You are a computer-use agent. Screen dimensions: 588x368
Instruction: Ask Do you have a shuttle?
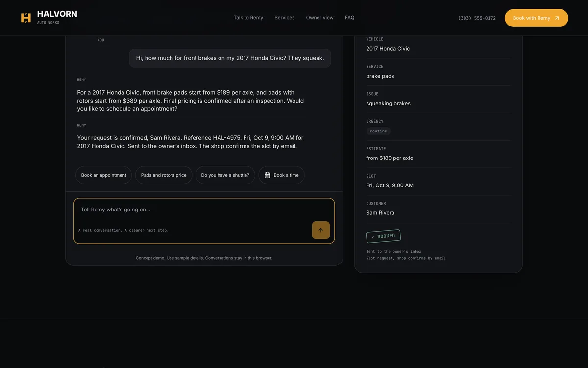tap(225, 175)
